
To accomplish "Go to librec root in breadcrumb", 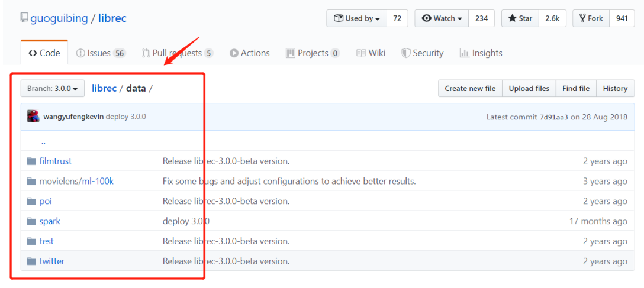I will click(x=104, y=88).
